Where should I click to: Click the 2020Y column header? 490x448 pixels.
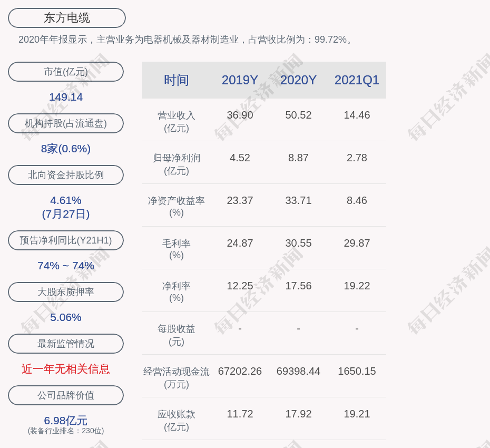(x=298, y=80)
